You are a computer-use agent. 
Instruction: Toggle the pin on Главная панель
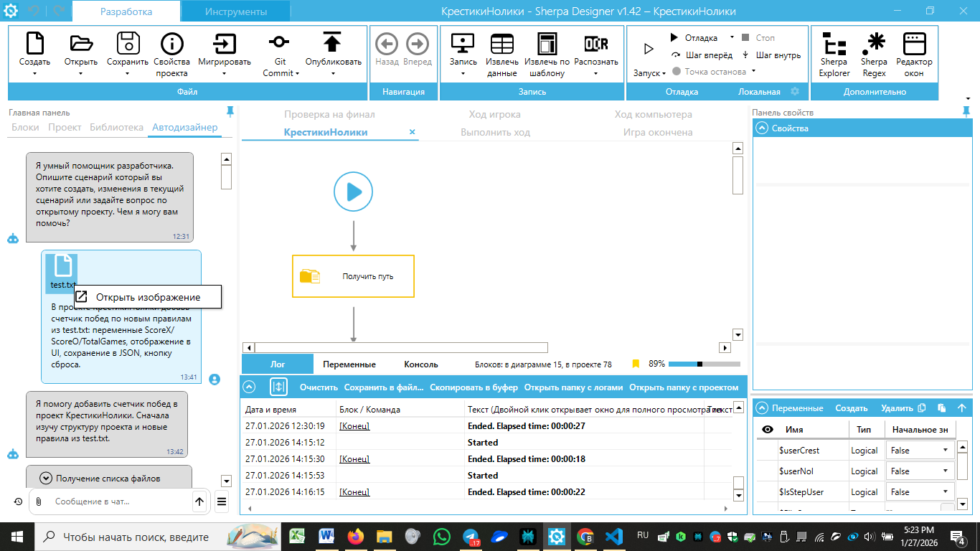tap(230, 111)
